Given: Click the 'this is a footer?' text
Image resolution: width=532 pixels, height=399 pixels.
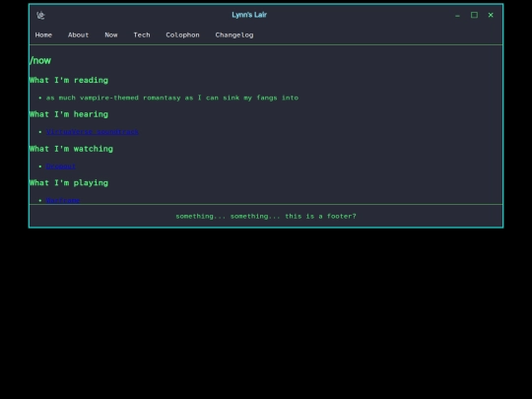Looking at the screenshot, I should tap(320, 216).
